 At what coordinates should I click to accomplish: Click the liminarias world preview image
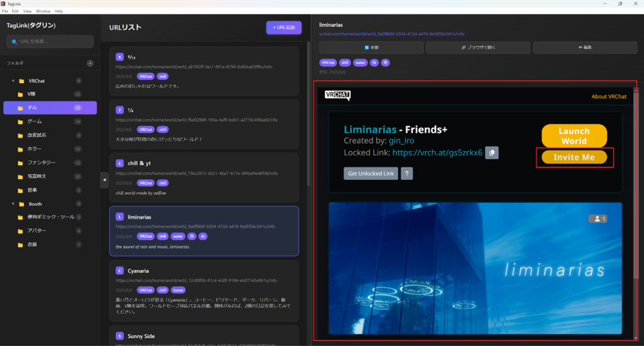click(475, 269)
